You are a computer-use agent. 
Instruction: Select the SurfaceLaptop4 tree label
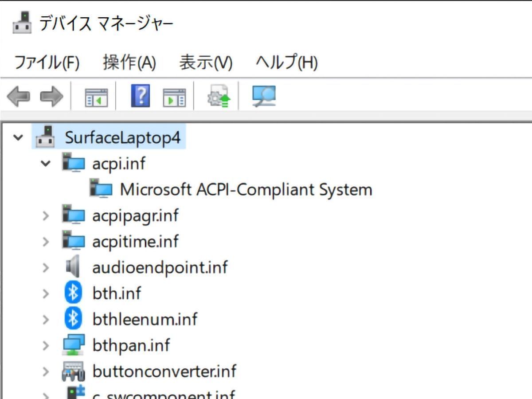(x=123, y=137)
